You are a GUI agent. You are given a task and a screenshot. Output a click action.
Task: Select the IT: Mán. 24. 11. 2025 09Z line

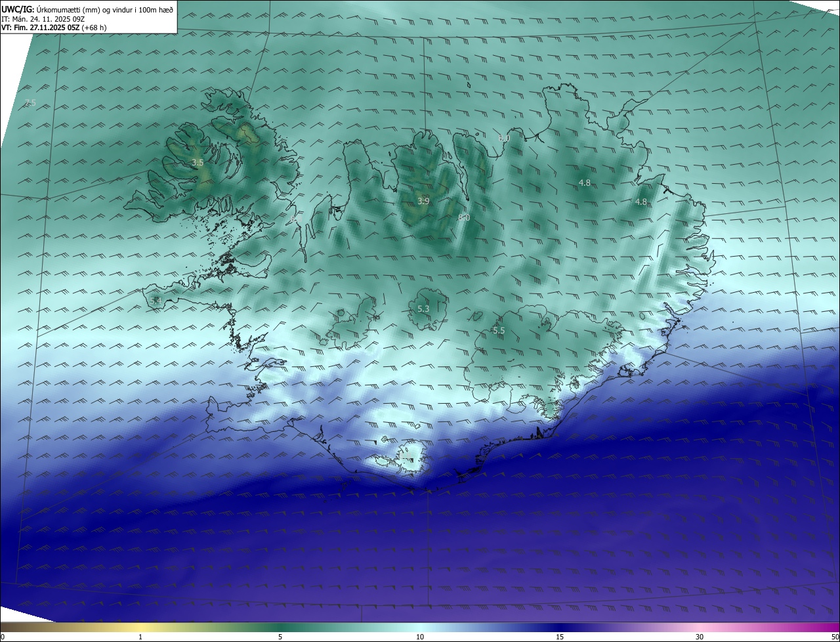pos(43,19)
